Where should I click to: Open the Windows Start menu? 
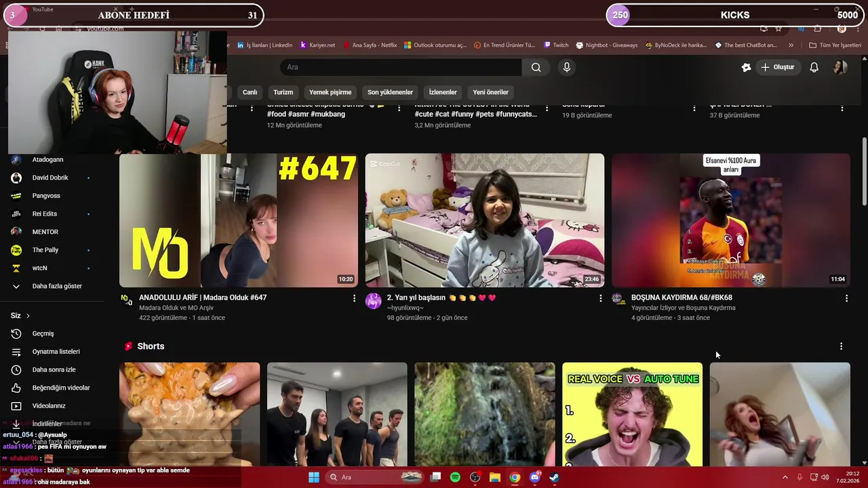coord(314,477)
